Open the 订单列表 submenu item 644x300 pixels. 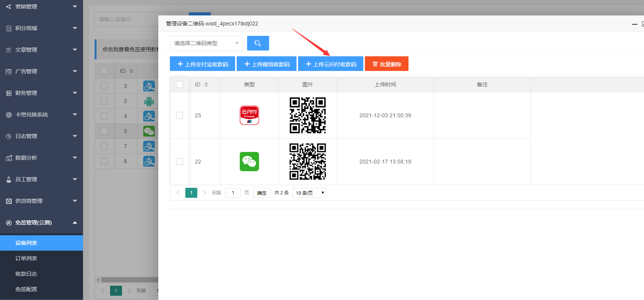[41, 258]
